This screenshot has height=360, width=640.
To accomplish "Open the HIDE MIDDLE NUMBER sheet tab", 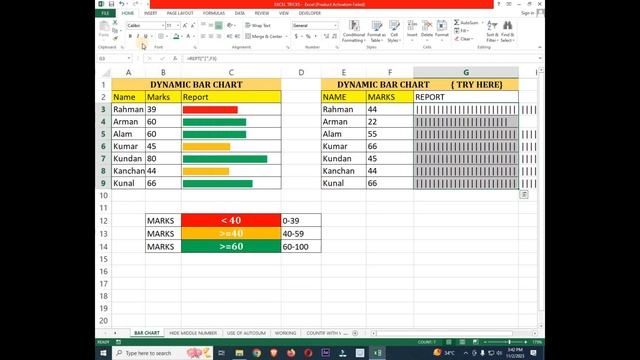I will tap(193, 333).
